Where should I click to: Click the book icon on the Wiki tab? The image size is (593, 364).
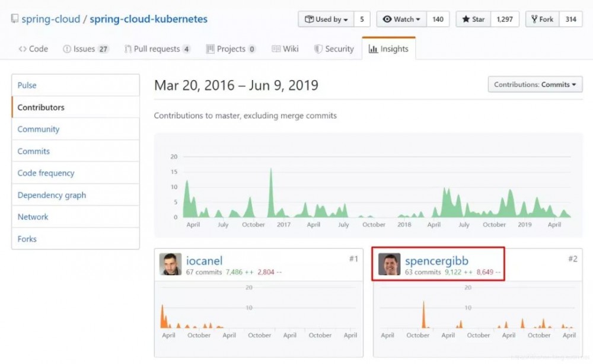click(275, 49)
